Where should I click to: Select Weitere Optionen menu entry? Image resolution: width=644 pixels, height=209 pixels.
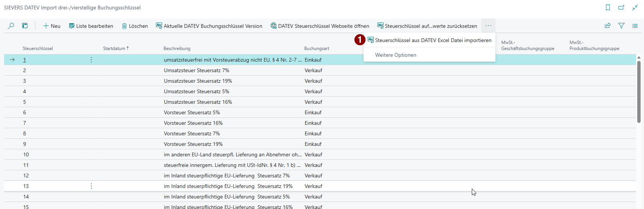click(395, 55)
